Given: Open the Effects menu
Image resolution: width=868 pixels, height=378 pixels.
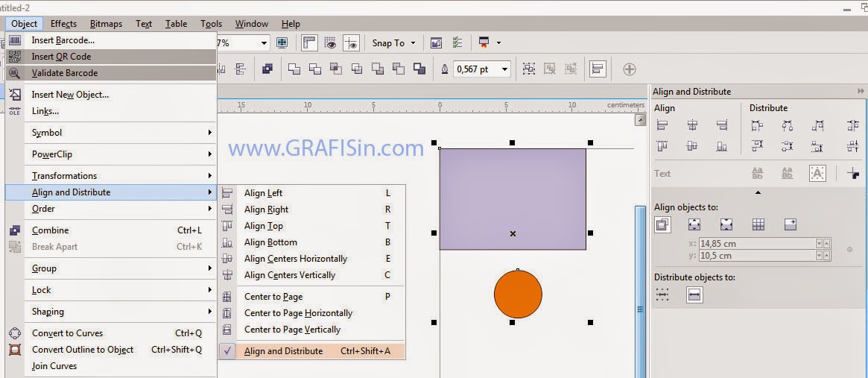Looking at the screenshot, I should [63, 24].
